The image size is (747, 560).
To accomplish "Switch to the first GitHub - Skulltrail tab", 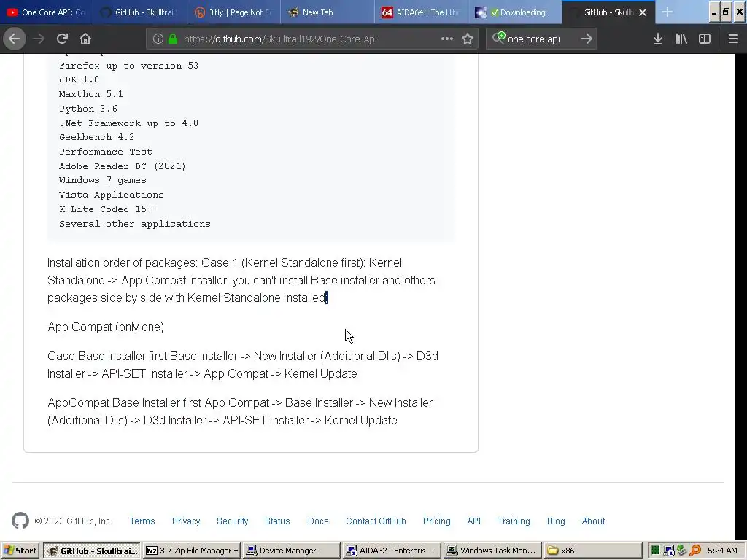I will [140, 12].
